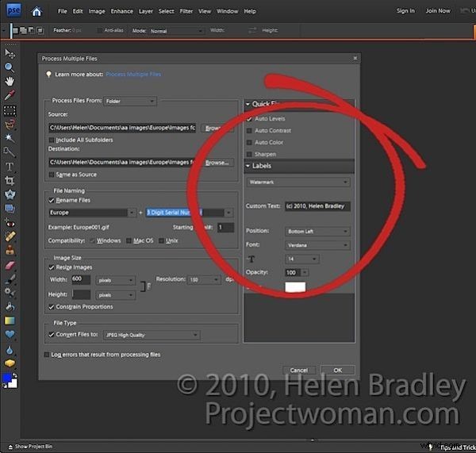Select the Clone Stamp tool
Viewport: 476px width, 453px height.
[x=10, y=251]
